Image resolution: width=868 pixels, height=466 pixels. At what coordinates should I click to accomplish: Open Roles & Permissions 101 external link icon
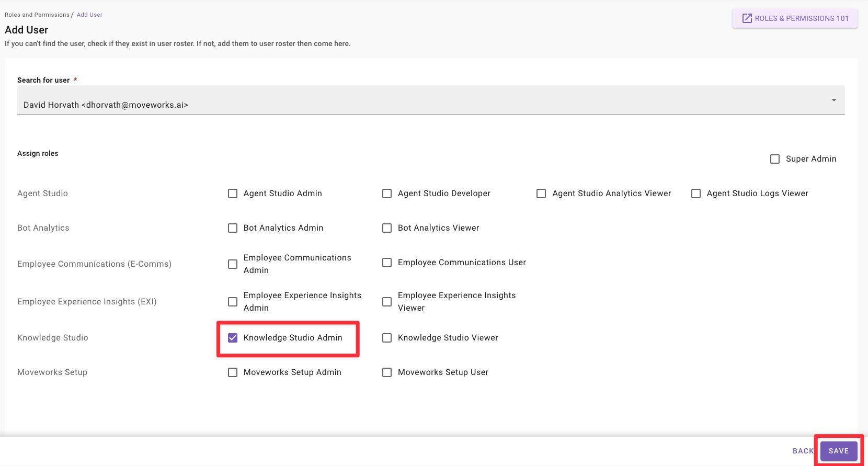(x=747, y=18)
